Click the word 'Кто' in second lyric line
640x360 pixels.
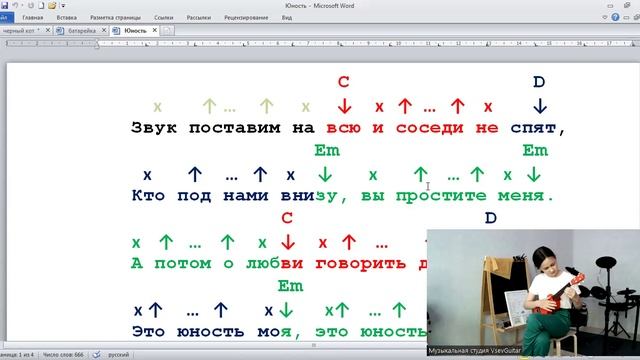click(x=148, y=195)
